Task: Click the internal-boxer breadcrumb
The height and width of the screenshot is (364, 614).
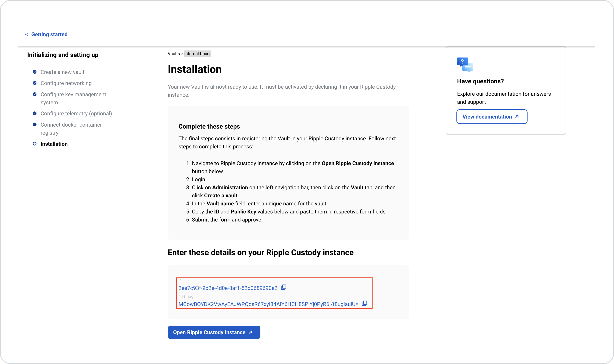Action: point(198,54)
